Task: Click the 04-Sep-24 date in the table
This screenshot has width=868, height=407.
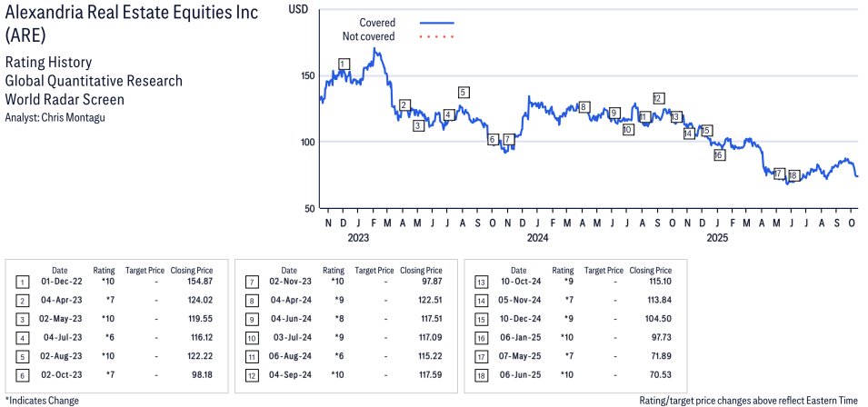Action: click(x=289, y=373)
